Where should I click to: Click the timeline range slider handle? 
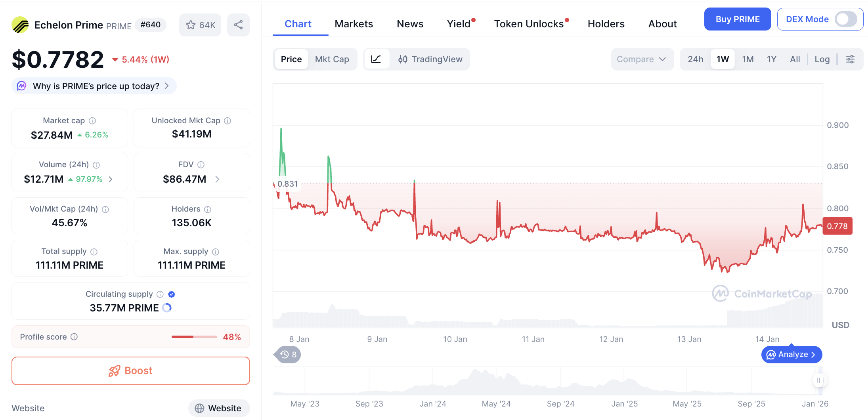(x=818, y=380)
